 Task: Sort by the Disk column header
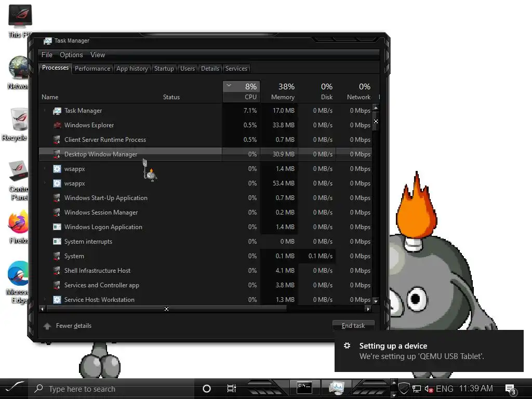(317, 91)
